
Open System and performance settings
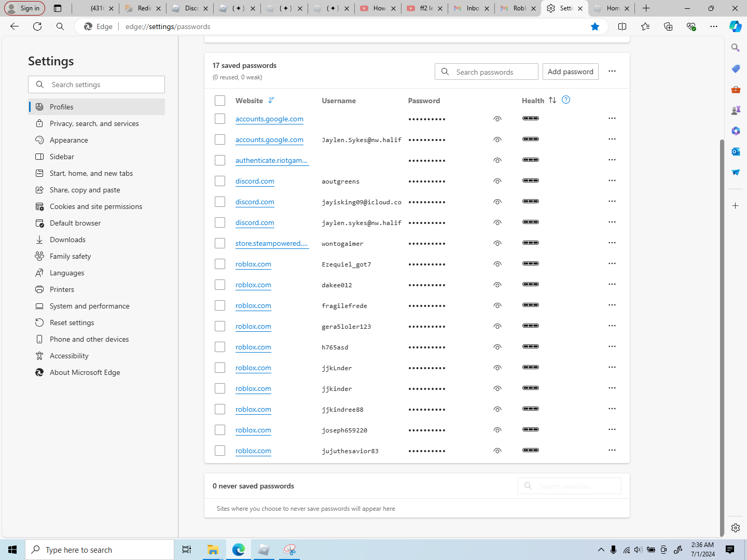coord(96,306)
